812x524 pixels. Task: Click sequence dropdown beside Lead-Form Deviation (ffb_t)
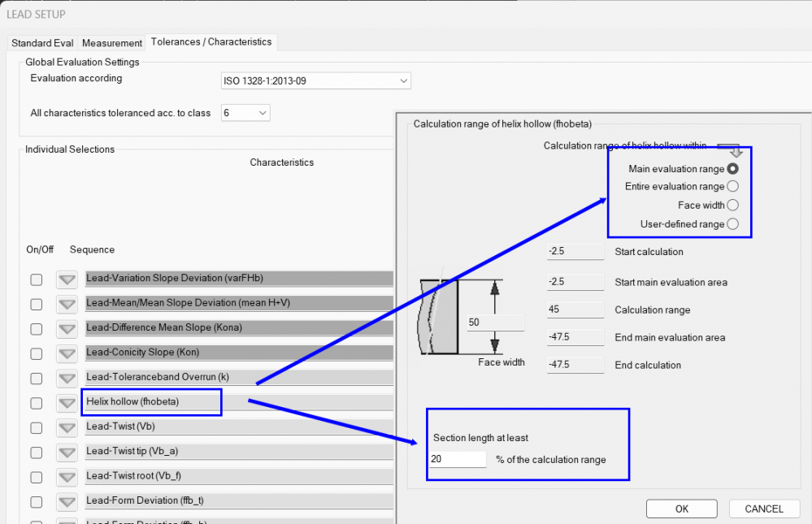coord(67,500)
